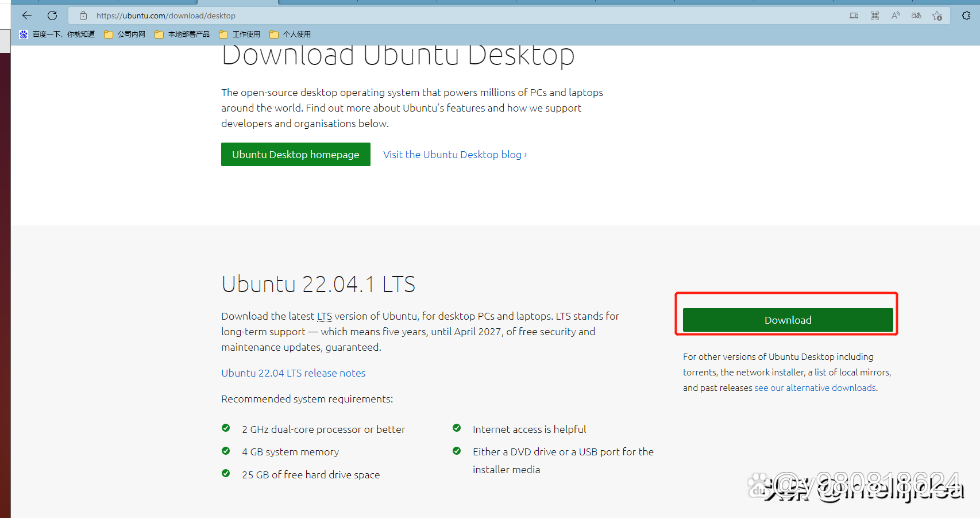980x518 pixels.
Task: Reload the page with the refresh icon
Action: pos(52,16)
